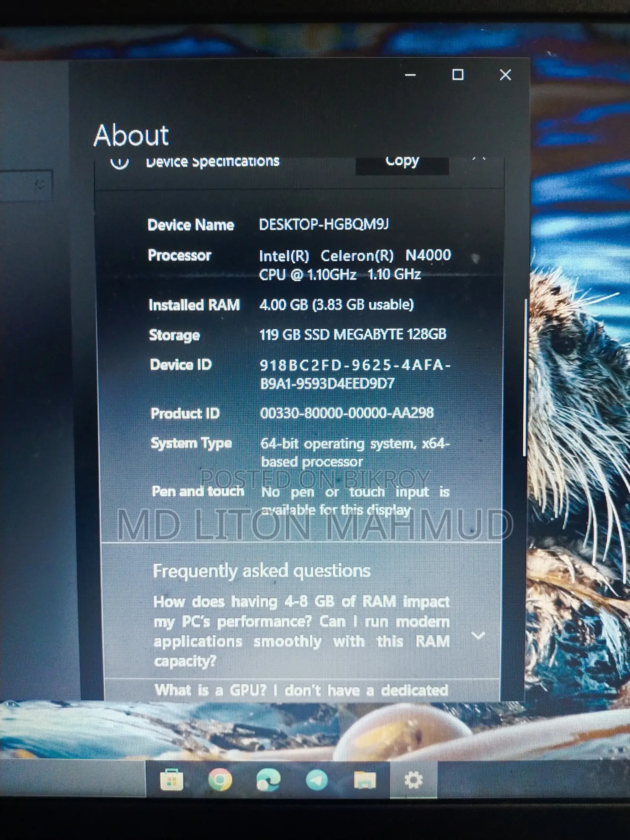Open the 'What is a GPU?' FAQ question
The image size is (630, 840).
[x=302, y=690]
